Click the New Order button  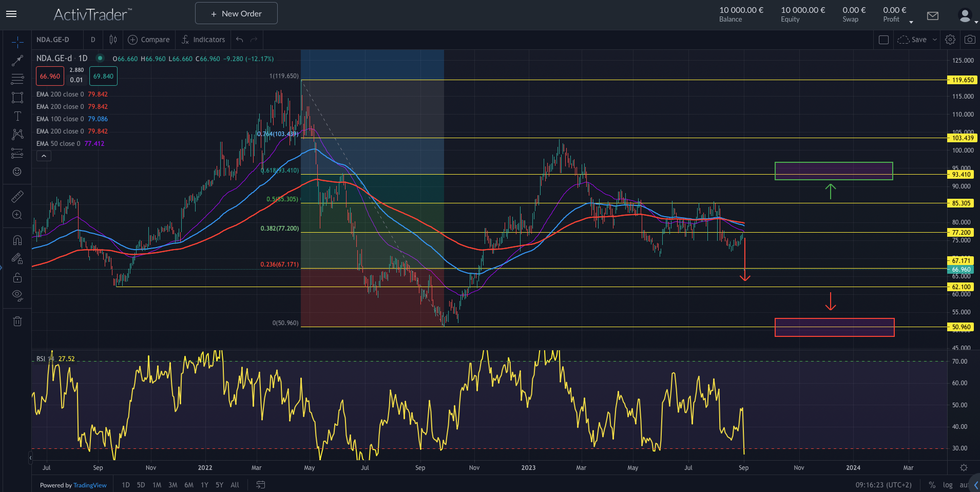coord(236,13)
